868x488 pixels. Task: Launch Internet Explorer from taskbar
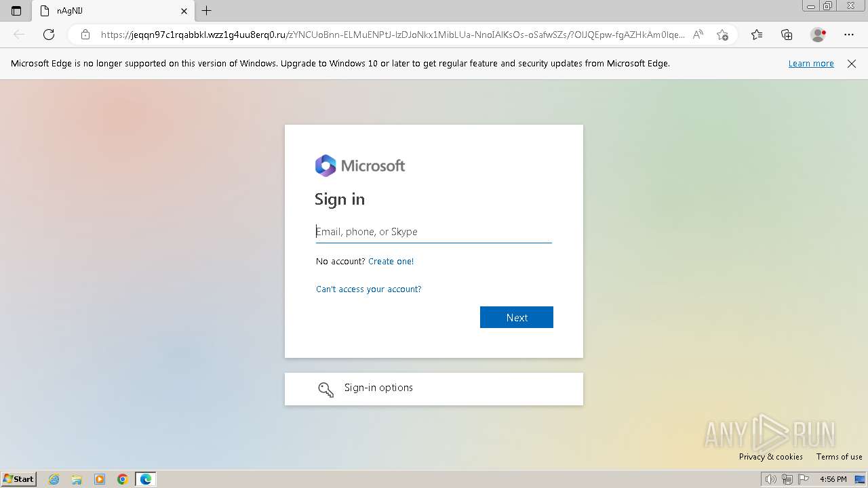[54, 479]
